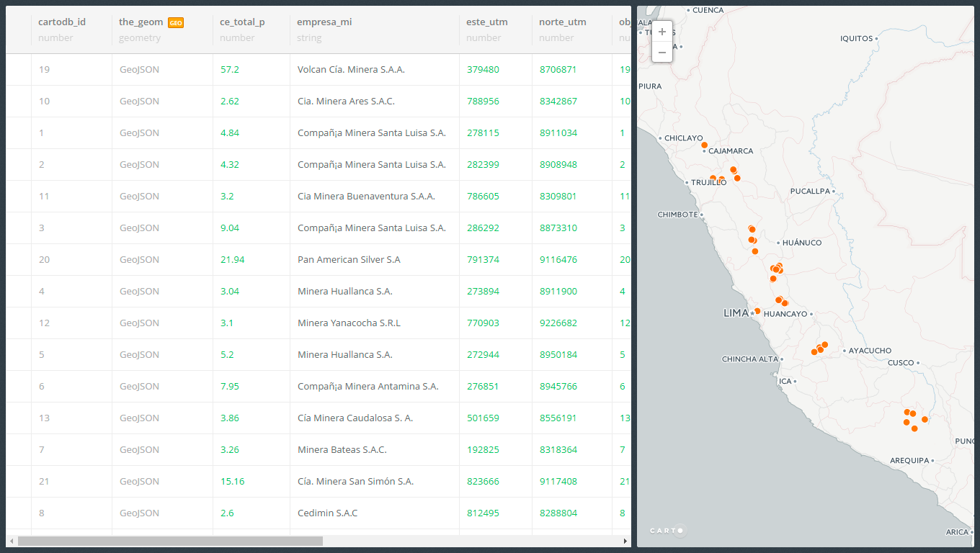Click norte_utm value 9226682
The image size is (980, 553).
coord(558,323)
